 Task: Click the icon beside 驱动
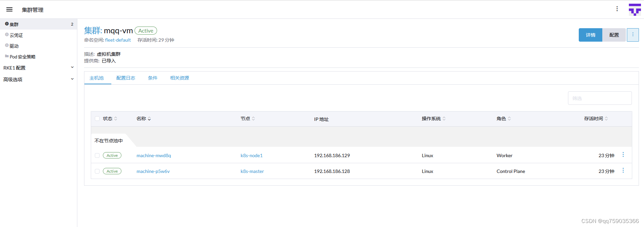(x=7, y=45)
